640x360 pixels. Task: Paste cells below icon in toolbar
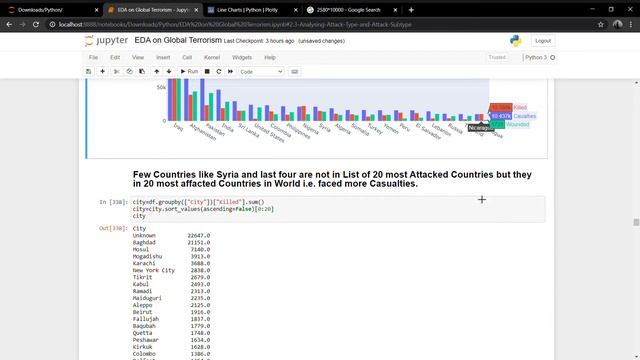tap(142, 71)
